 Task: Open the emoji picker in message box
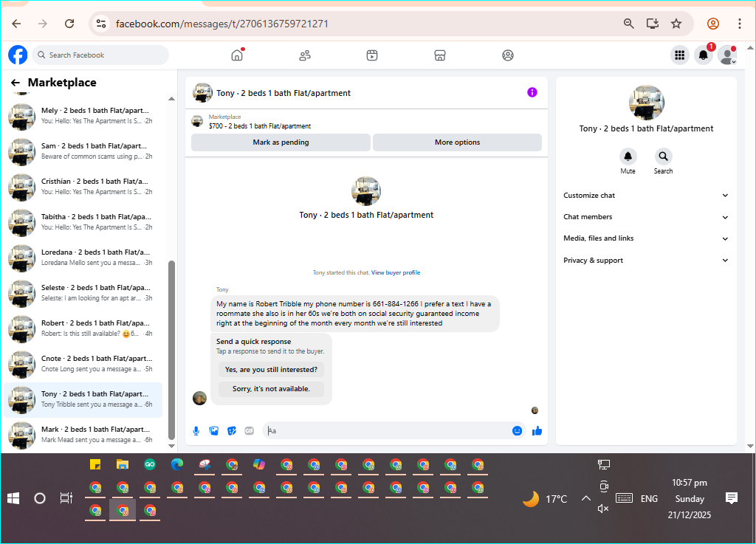[x=517, y=431]
